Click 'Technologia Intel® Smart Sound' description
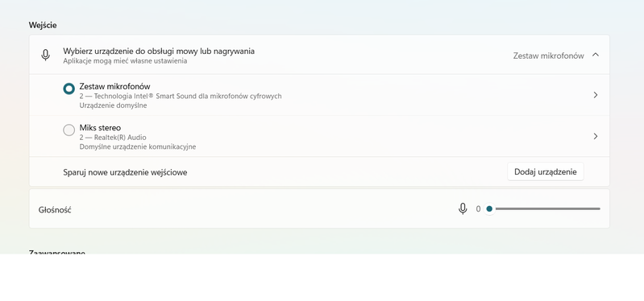This screenshot has width=644, height=301. pos(181,97)
